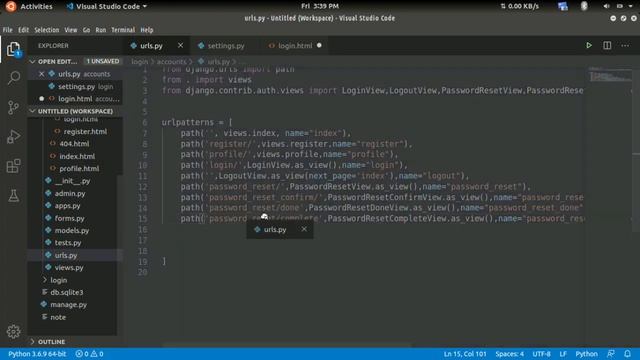Close the urls.py editor tab
Viewport: 640px width, 360px height.
pyautogui.click(x=180, y=45)
